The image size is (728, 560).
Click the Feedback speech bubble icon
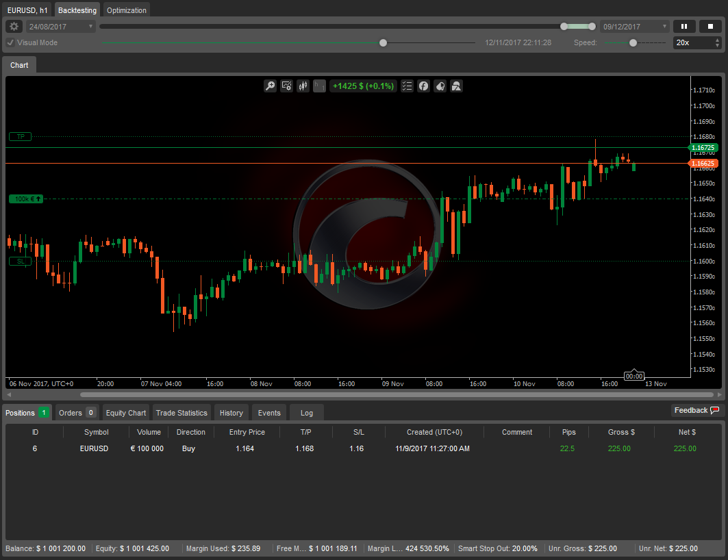click(715, 410)
